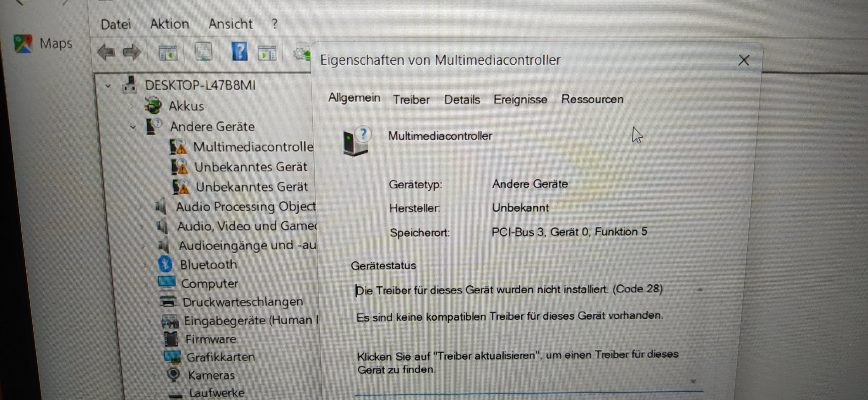This screenshot has height=400, width=868.
Task: Click the show/hide action pane icon
Action: pos(267,53)
